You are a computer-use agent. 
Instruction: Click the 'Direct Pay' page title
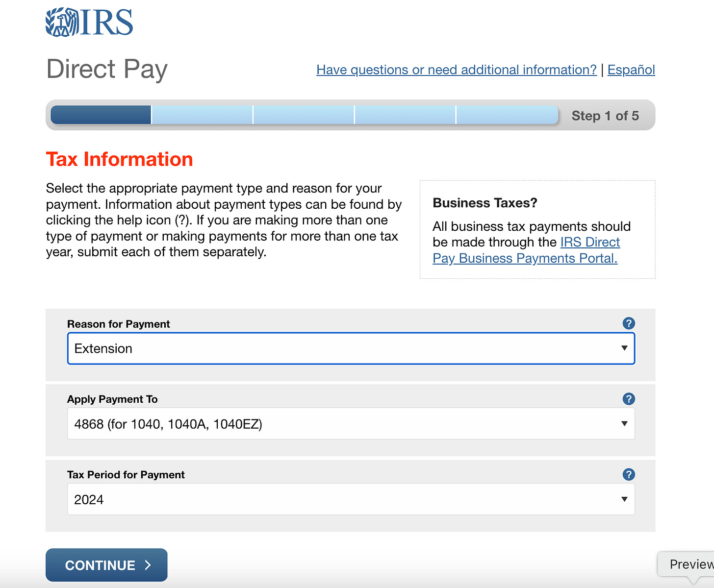tap(107, 69)
